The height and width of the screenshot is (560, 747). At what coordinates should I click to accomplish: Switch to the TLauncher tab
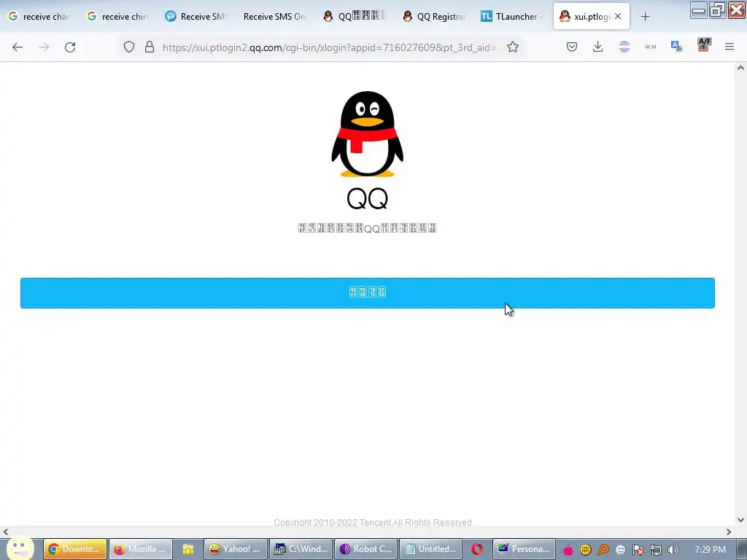[x=511, y=16]
